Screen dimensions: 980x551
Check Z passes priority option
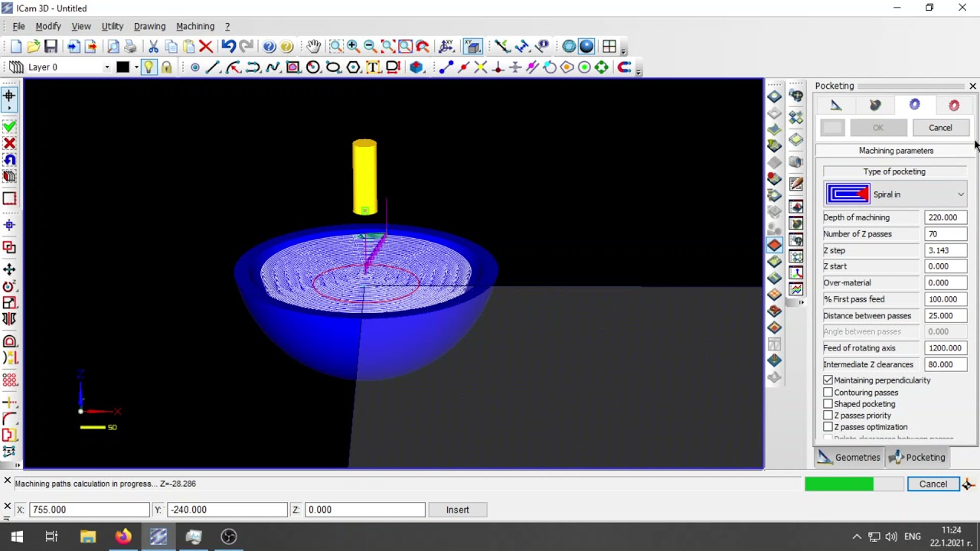point(828,416)
